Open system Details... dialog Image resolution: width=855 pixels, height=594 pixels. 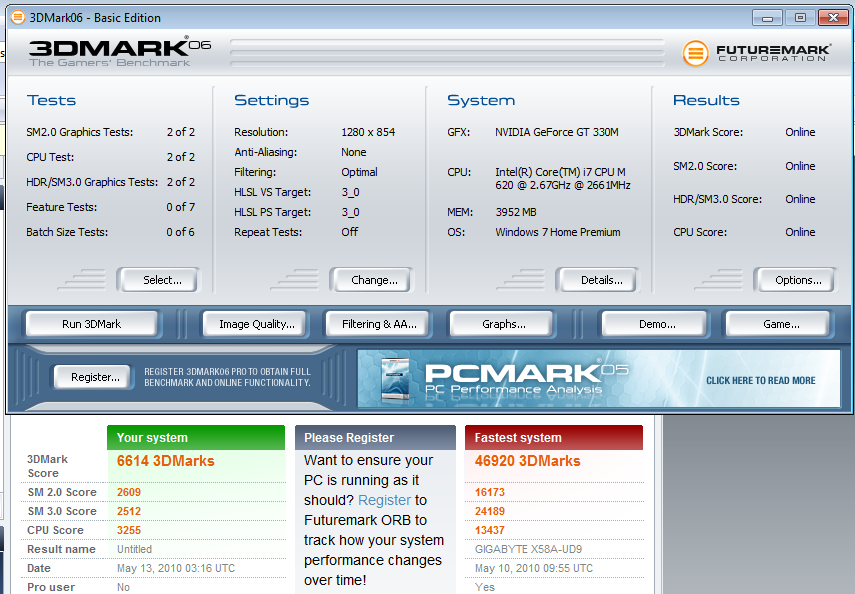tap(597, 280)
